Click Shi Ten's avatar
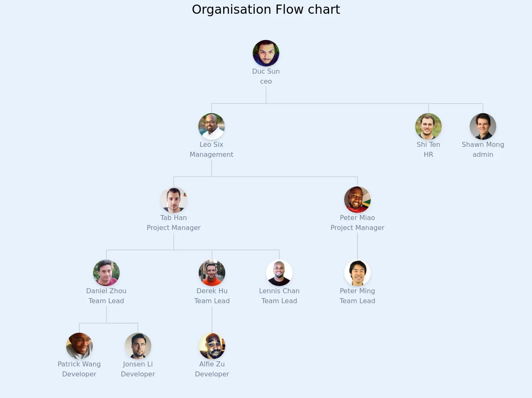The width and height of the screenshot is (532, 398). click(x=429, y=126)
